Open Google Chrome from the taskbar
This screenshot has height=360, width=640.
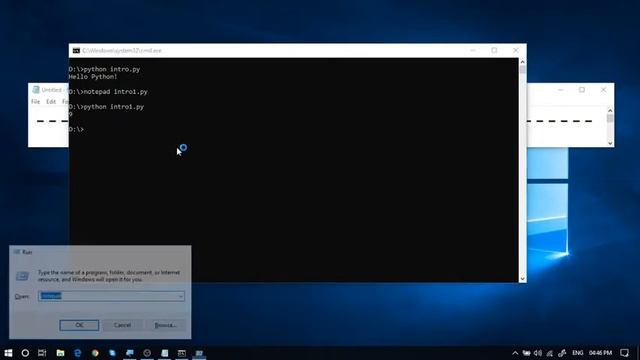[95, 353]
